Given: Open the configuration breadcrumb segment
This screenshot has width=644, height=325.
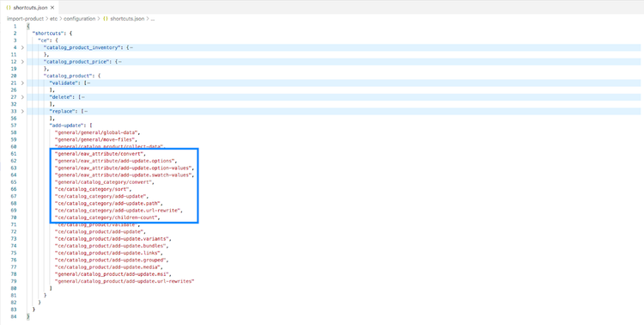Looking at the screenshot, I should [x=79, y=19].
